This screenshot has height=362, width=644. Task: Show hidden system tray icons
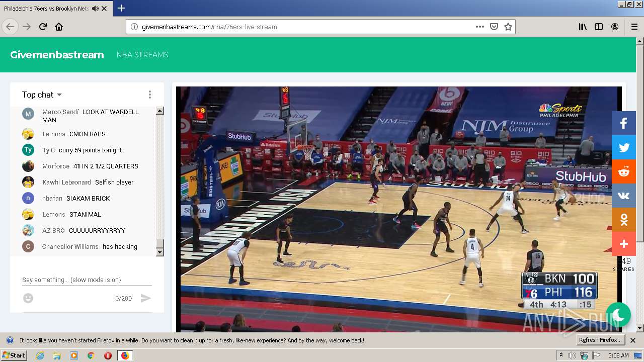click(x=561, y=355)
